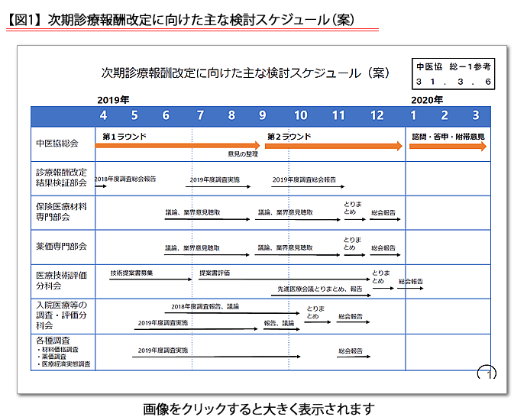The height and width of the screenshot is (420, 527).
Task: Click month 8 in the blue header
Action: pyautogui.click(x=231, y=115)
